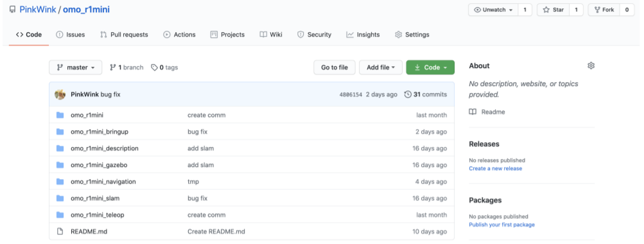Click 'add slam' message for omo_r1mini_gazebo
Screen dimensions: 644x244
(201, 165)
